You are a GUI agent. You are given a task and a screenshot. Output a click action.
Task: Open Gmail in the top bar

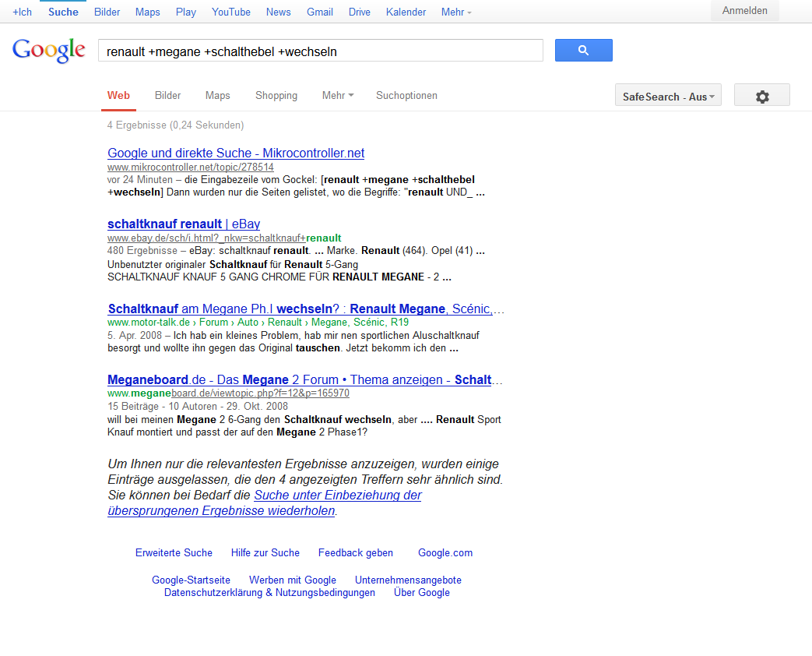point(320,12)
